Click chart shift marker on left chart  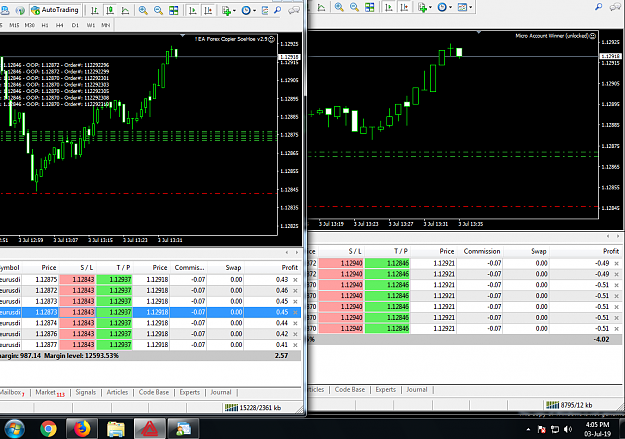(183, 35)
